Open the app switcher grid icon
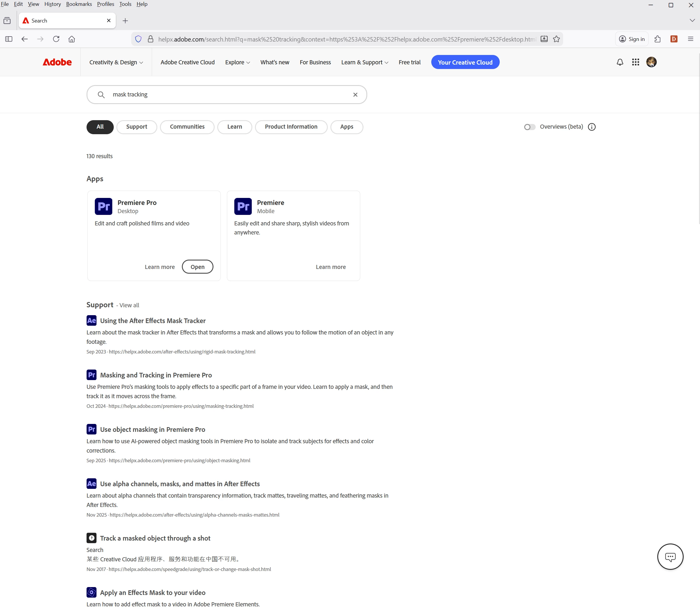Screen dimensions: 700x609 point(635,62)
